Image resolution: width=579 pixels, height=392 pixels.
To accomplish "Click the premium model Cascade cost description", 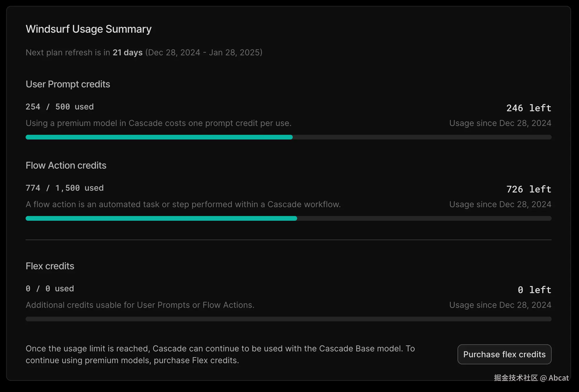I will (x=158, y=123).
